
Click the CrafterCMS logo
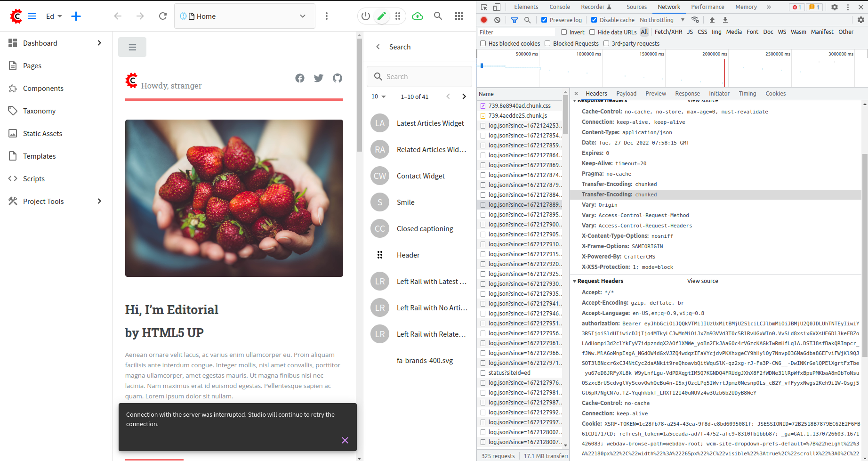click(16, 16)
